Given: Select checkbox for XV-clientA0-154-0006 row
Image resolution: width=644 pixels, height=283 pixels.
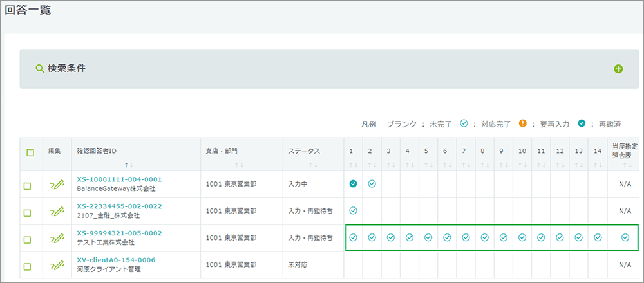Looking at the screenshot, I should [x=28, y=266].
